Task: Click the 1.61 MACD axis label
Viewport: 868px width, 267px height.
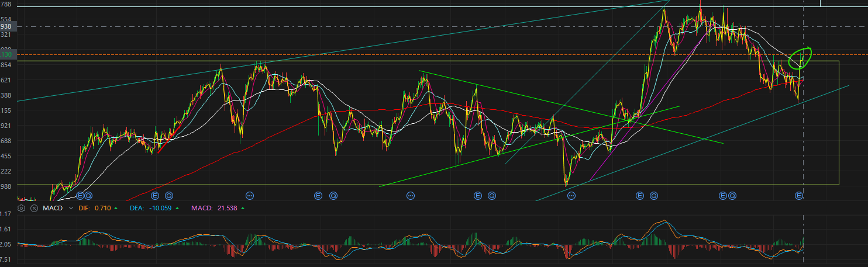Action: click(6, 229)
